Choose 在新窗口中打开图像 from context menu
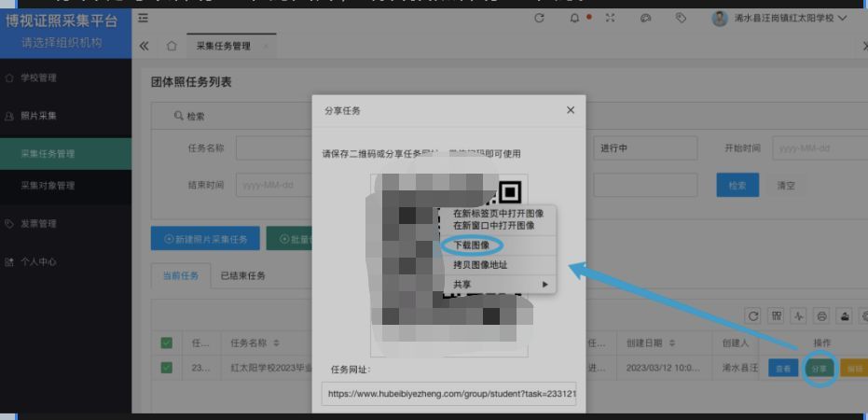The width and height of the screenshot is (868, 420). click(x=494, y=226)
